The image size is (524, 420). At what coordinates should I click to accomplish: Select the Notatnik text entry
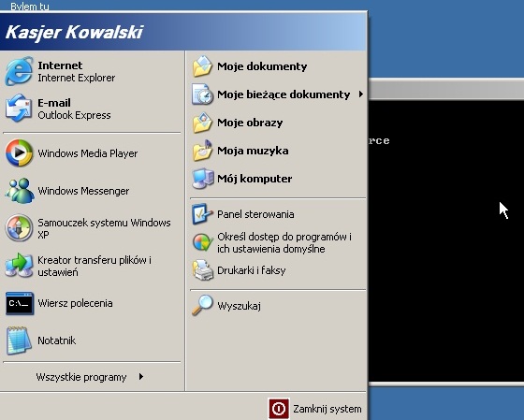(57, 340)
